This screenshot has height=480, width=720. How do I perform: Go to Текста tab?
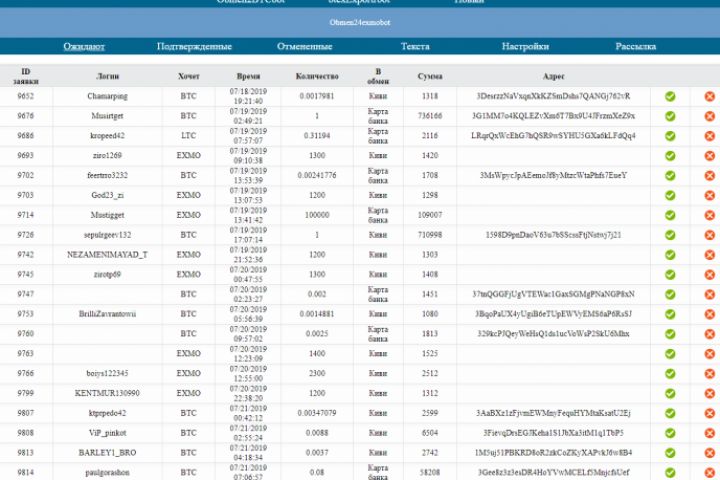pyautogui.click(x=415, y=46)
